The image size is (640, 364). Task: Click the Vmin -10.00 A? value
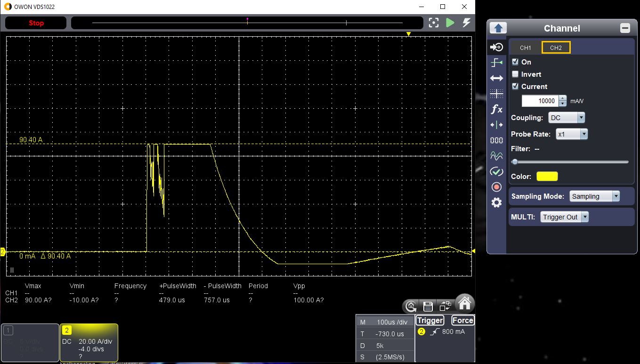pyautogui.click(x=84, y=300)
